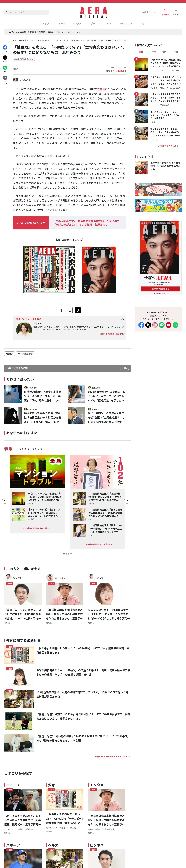186x868 pixels.
Task: Click the #不同意性交等罪 tag chip
Action: [x=25, y=354]
